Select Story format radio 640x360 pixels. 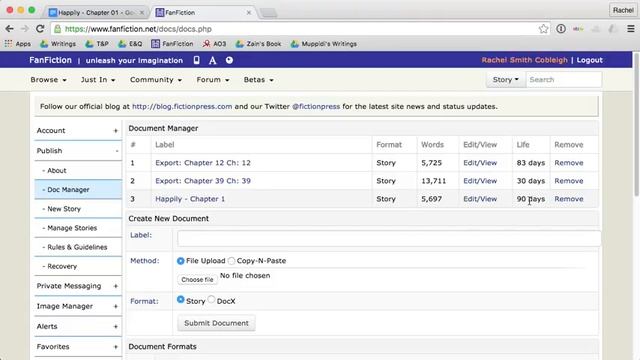pos(180,299)
